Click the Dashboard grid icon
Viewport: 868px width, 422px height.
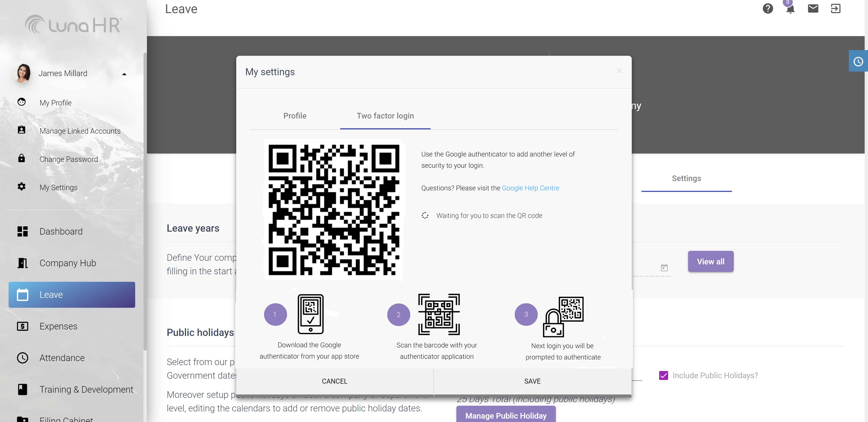23,231
